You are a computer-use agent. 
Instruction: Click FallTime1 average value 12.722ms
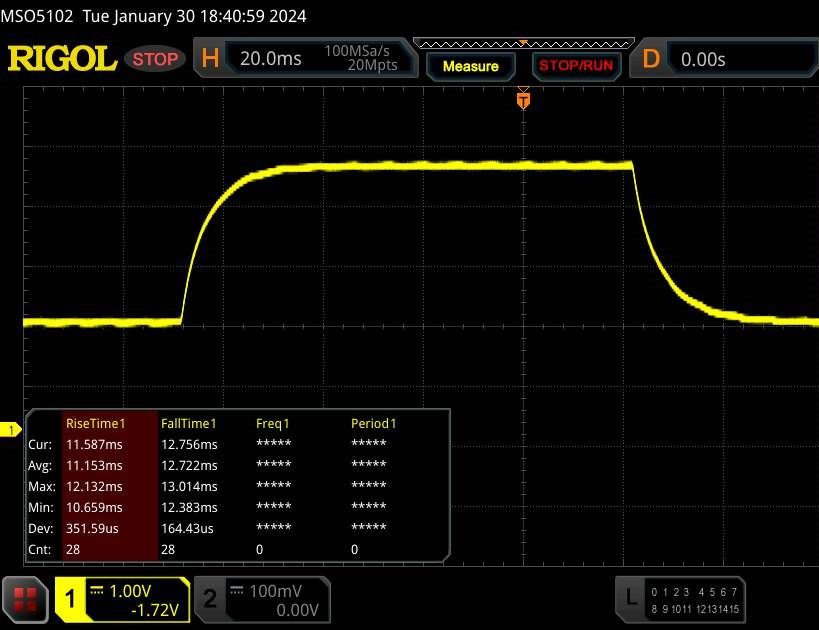click(189, 465)
